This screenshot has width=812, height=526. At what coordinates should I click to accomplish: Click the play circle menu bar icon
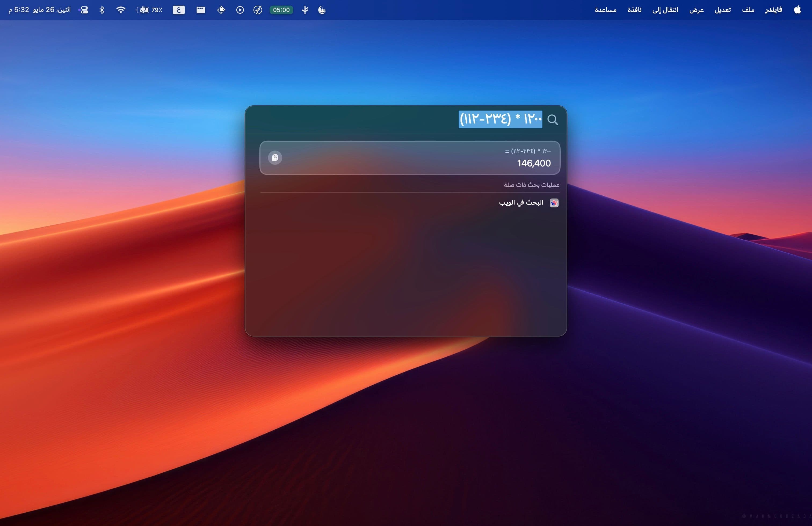point(240,10)
